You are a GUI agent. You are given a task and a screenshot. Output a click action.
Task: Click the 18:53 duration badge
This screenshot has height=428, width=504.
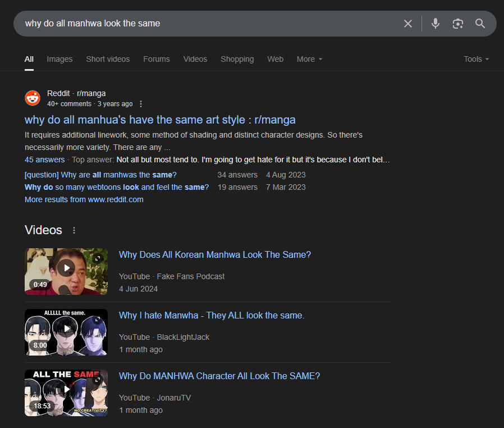42,406
